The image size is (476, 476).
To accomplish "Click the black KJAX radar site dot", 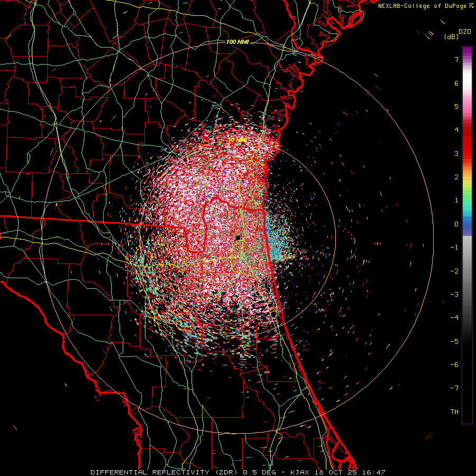I will pyautogui.click(x=238, y=237).
